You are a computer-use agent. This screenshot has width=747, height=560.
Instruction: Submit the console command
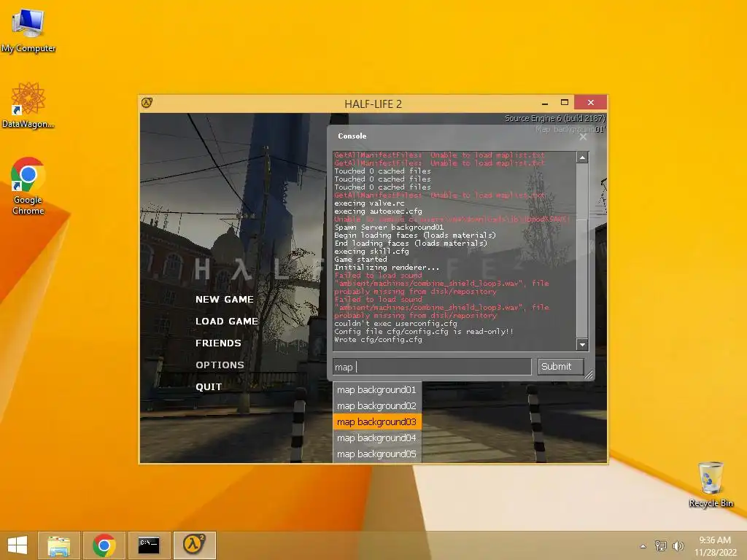pos(560,367)
